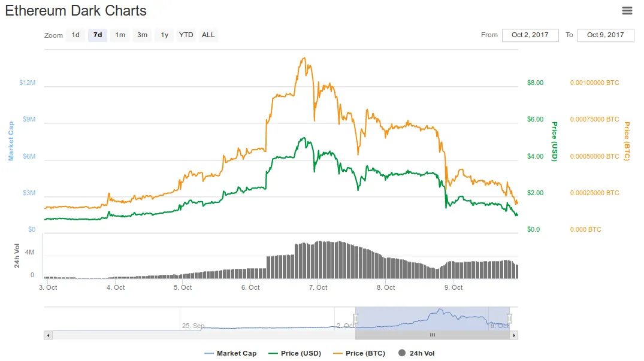Toggle Price (BTC) series in legend
644x361 pixels.
(359, 353)
